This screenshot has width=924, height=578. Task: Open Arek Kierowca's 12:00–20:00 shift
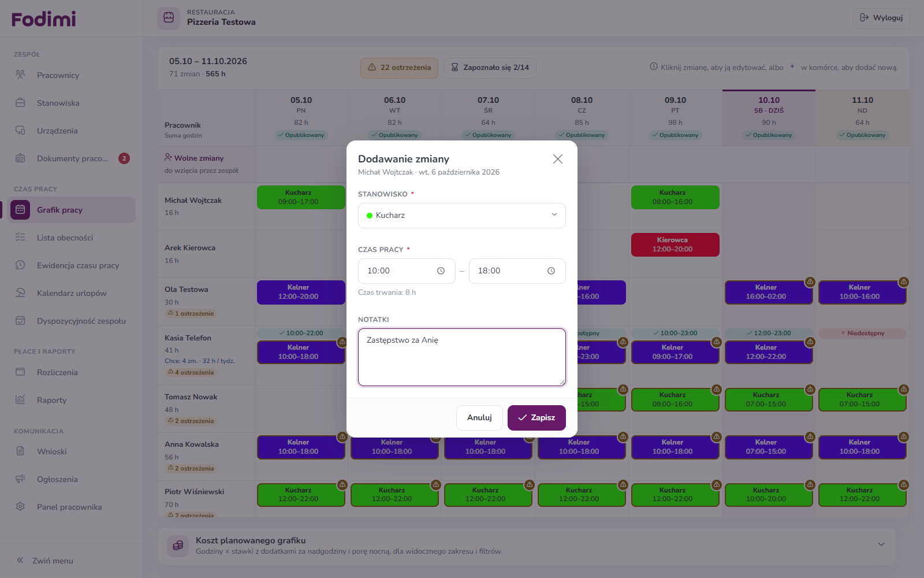point(675,244)
